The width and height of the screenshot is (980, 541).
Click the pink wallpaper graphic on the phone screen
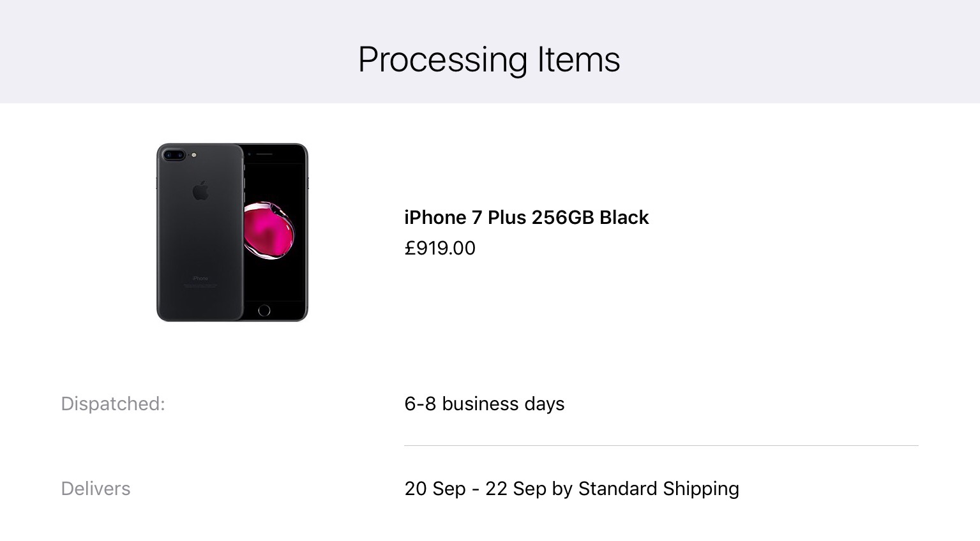269,230
